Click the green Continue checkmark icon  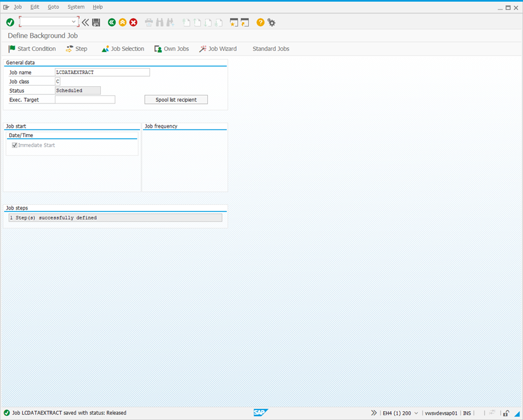[9, 22]
